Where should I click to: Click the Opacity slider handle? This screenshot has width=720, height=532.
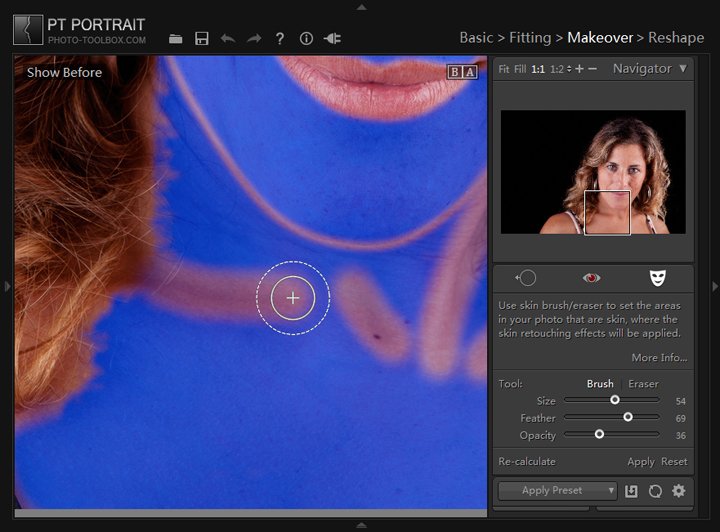[x=599, y=434]
